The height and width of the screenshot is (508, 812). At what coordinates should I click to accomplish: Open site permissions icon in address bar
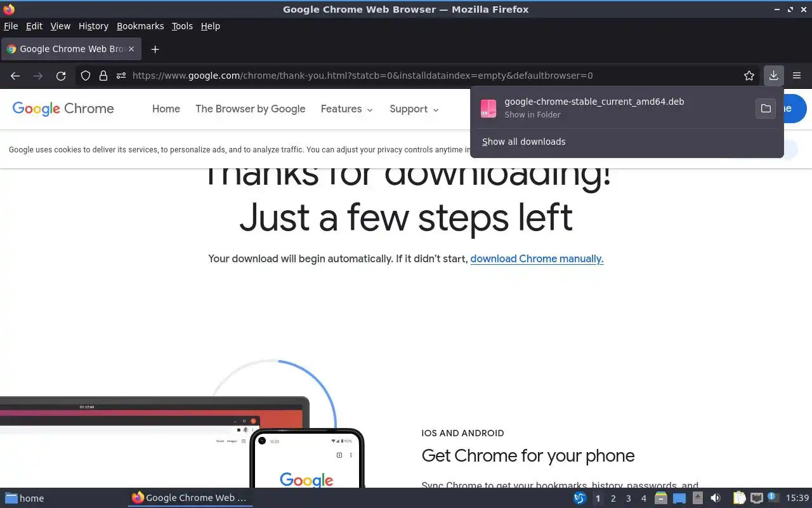coord(121,76)
